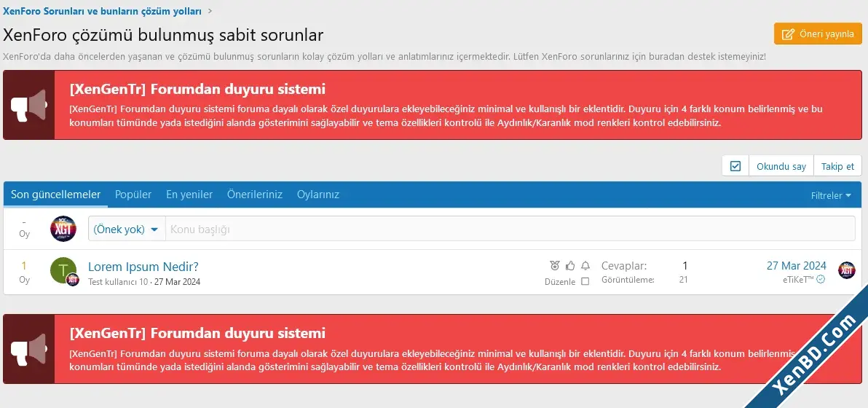Click Görüntüleme view count label
The width and height of the screenshot is (868, 408).
pos(628,280)
